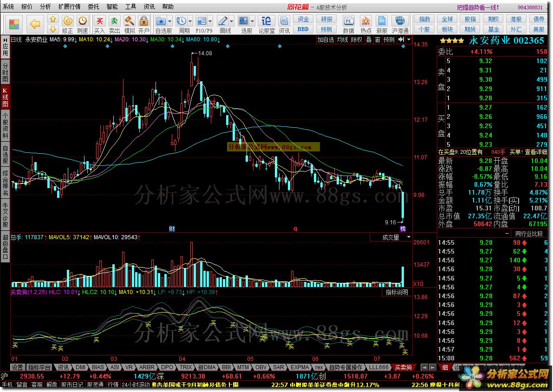The height and width of the screenshot is (392, 553).
Task: Click the 卖出 sell icon
Action: [114, 24]
